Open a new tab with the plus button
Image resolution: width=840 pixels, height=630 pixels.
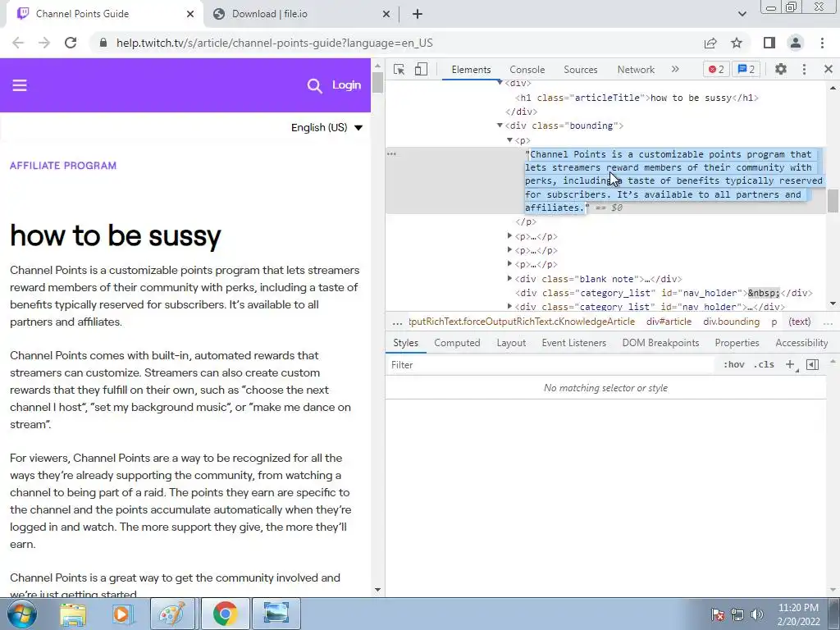pyautogui.click(x=418, y=15)
